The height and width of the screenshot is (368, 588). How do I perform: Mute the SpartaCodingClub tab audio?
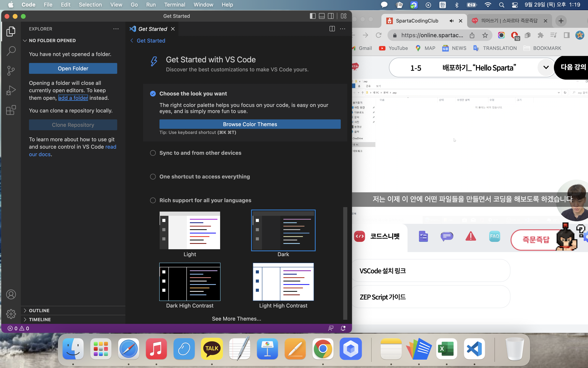click(451, 21)
